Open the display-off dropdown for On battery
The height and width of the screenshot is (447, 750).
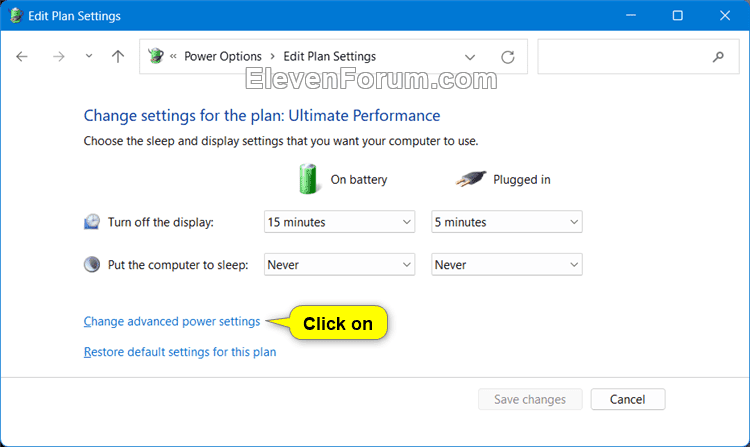click(339, 222)
